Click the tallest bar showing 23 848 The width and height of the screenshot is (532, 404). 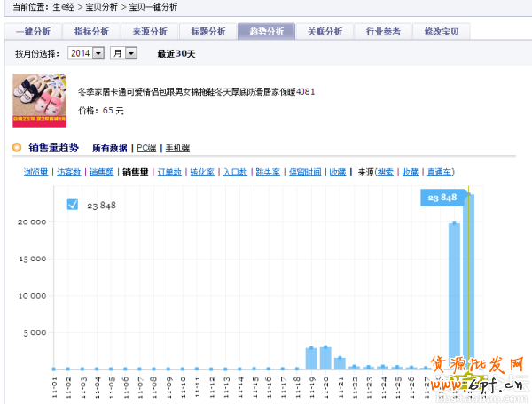(x=469, y=284)
